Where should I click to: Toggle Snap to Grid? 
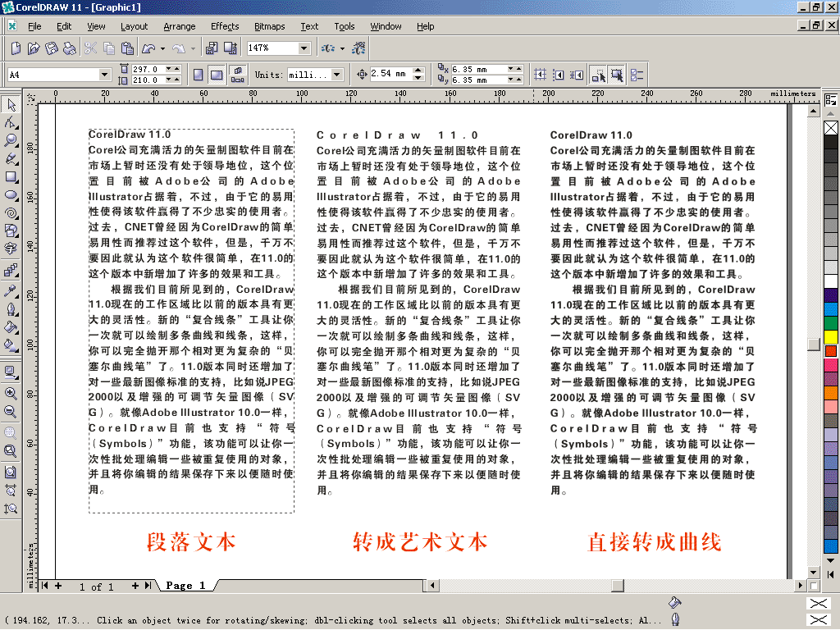tap(540, 75)
